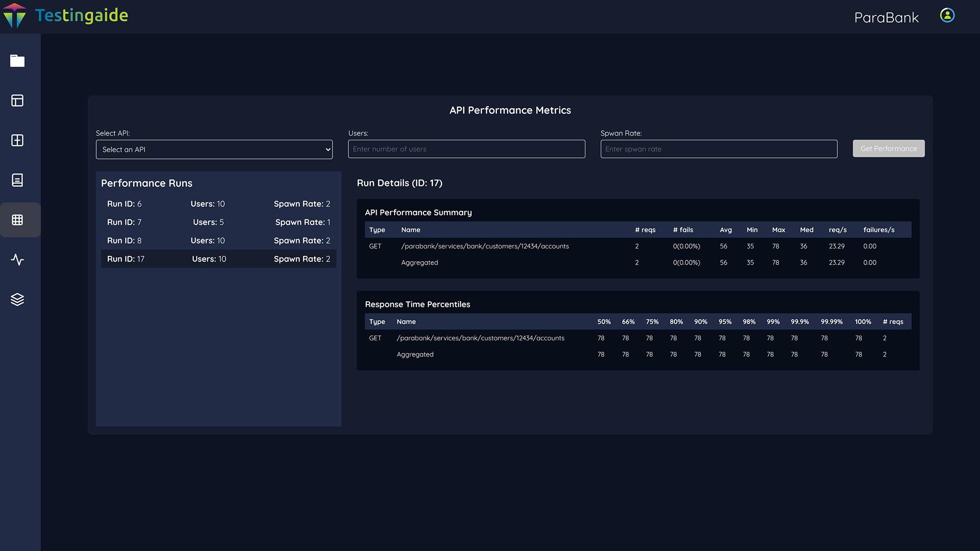Click 'Spawn Rate: 1' in Run ID 7 row
Screen dimensions: 980x551
coord(303,222)
